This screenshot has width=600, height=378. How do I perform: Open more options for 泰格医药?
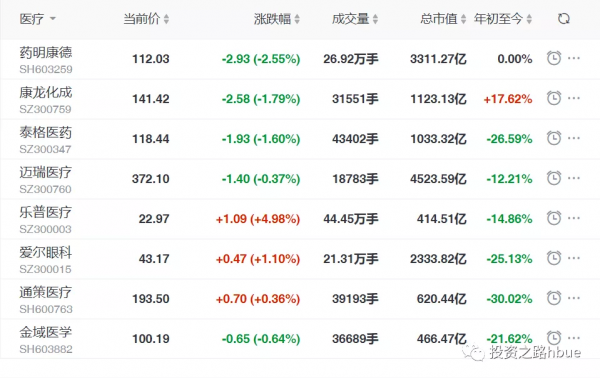coord(574,138)
